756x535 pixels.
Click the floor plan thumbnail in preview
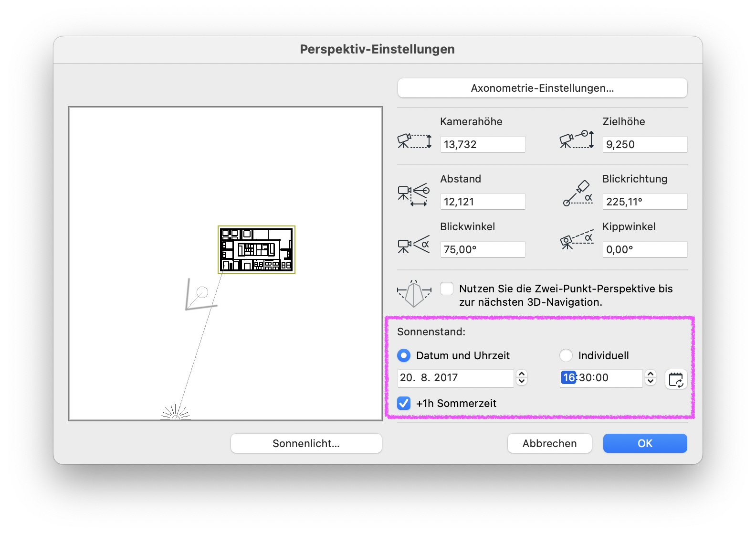pyautogui.click(x=257, y=250)
